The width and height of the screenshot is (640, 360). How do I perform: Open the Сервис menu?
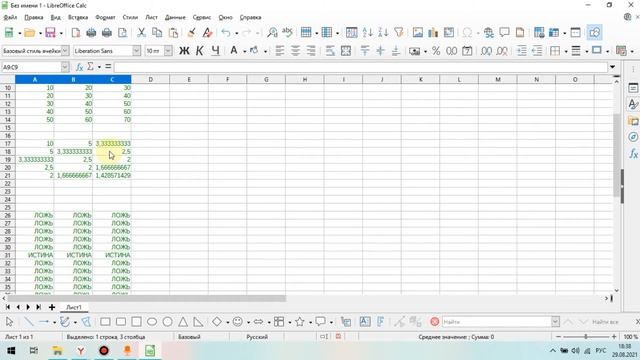click(x=202, y=17)
